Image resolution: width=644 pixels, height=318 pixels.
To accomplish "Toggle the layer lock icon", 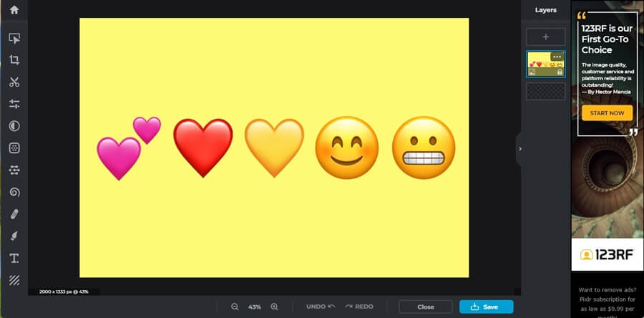I will click(560, 72).
